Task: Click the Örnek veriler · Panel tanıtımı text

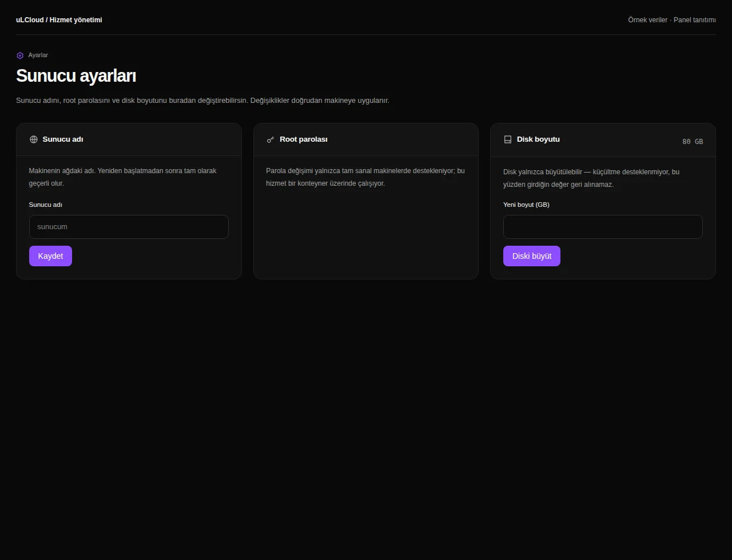Action: [x=672, y=20]
